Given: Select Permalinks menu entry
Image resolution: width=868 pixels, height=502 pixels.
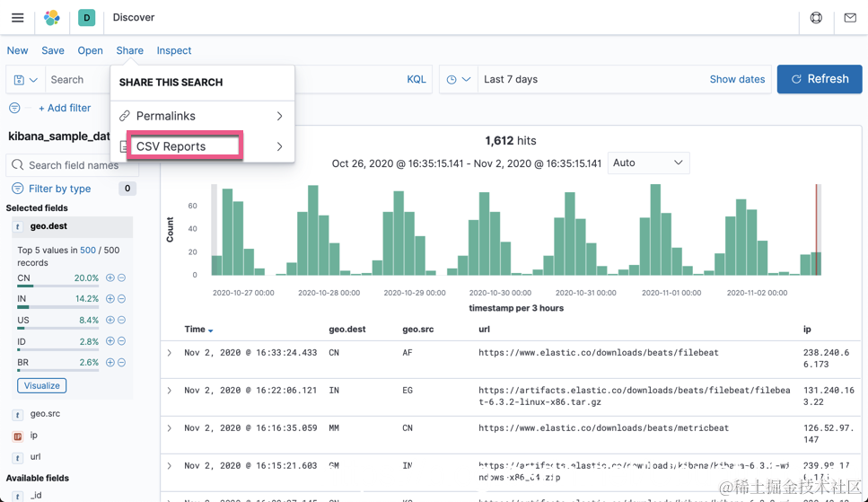Looking at the screenshot, I should 202,116.
